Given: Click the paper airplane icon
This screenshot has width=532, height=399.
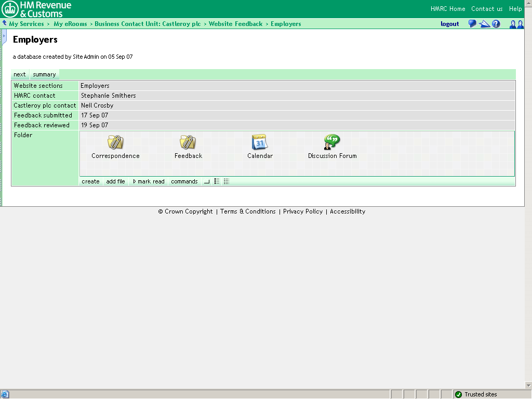Looking at the screenshot, I should [484, 24].
